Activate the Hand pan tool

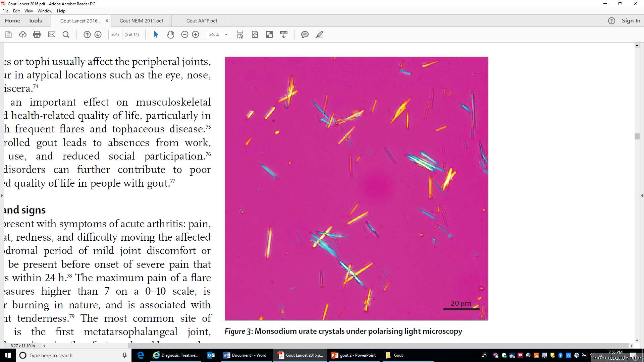[x=170, y=35]
